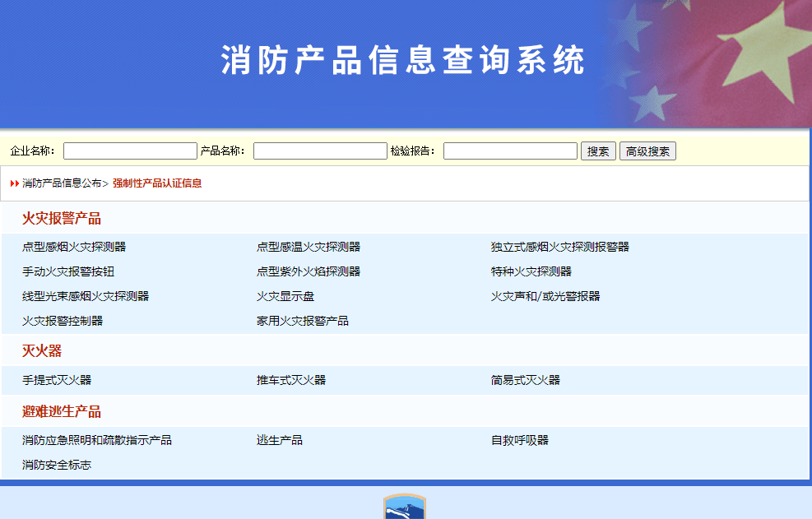Screen dimensions: 812x519
Task: Select 强制性产品认证信息 breadcrumb
Action: click(157, 183)
